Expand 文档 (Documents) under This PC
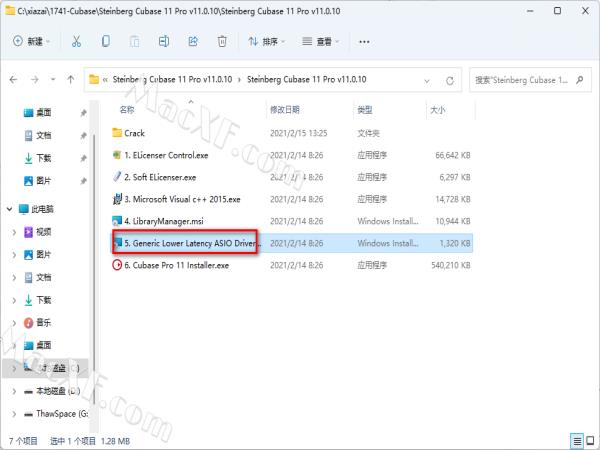 click(14, 277)
